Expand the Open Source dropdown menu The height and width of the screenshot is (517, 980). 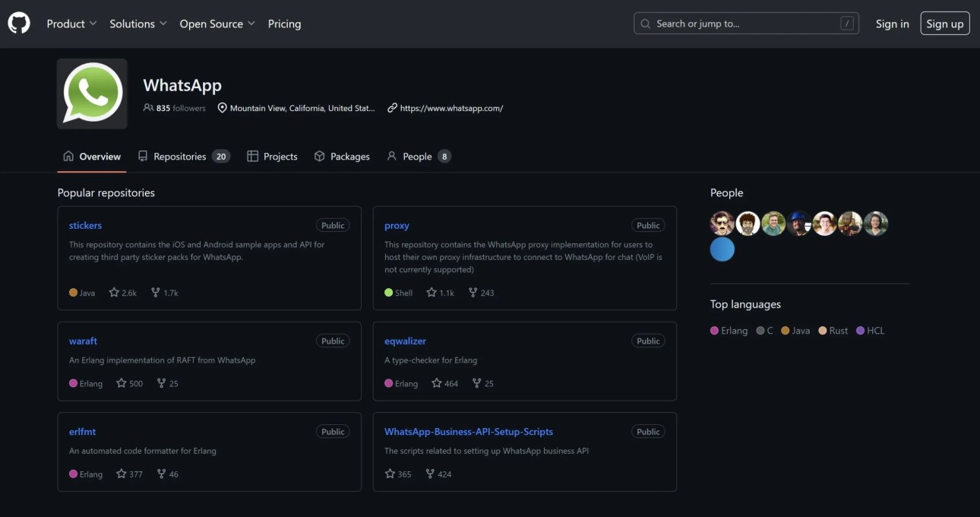point(217,24)
